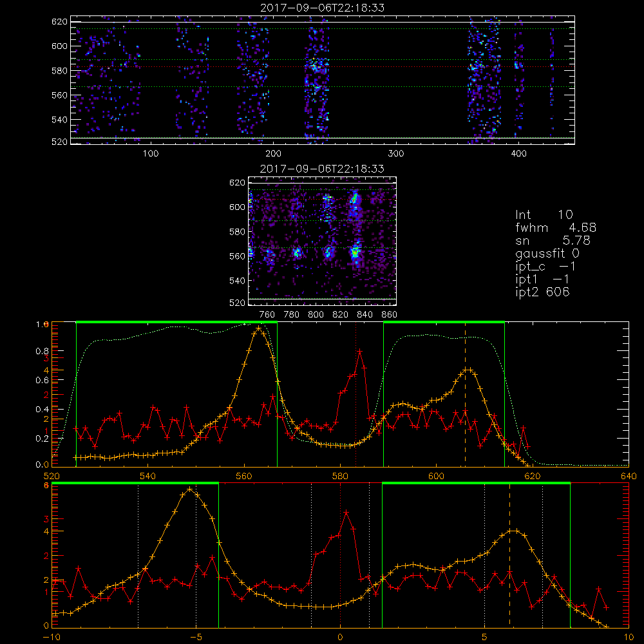
Task: Click orange curve peak near -5 in bottom plot
Action: tap(189, 489)
